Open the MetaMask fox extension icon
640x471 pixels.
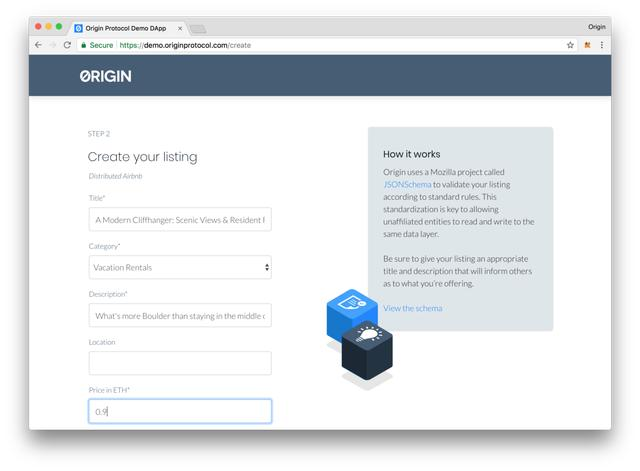tap(587, 45)
